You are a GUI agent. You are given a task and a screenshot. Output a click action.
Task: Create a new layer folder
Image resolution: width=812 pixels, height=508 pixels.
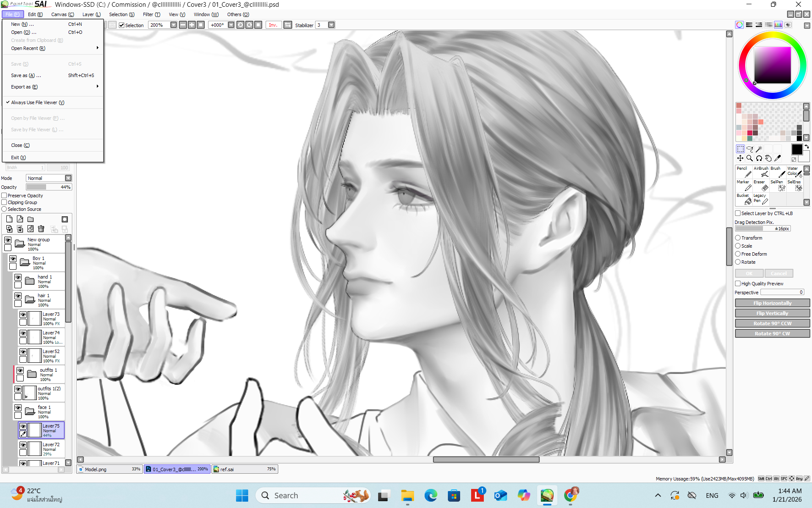(x=30, y=219)
